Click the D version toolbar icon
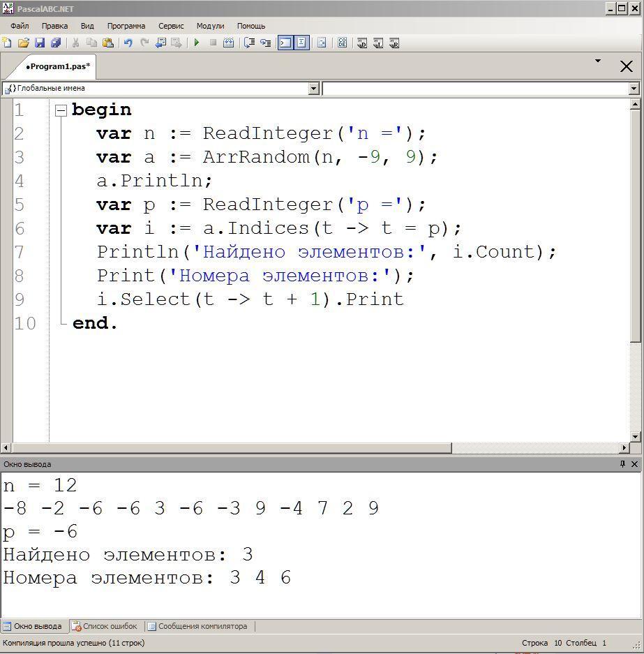Image resolution: width=644 pixels, height=654 pixels. click(x=362, y=43)
